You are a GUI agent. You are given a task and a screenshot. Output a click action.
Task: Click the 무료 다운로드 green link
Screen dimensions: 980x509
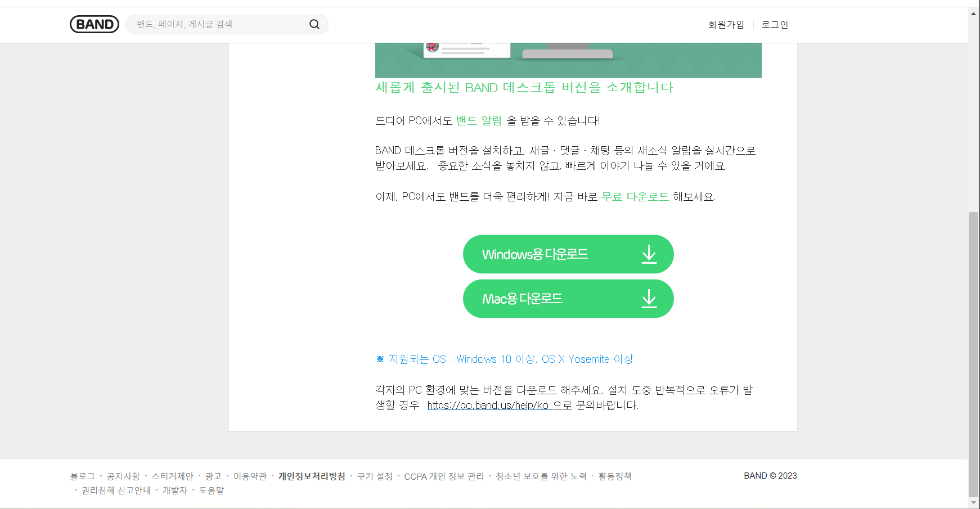pyautogui.click(x=634, y=196)
